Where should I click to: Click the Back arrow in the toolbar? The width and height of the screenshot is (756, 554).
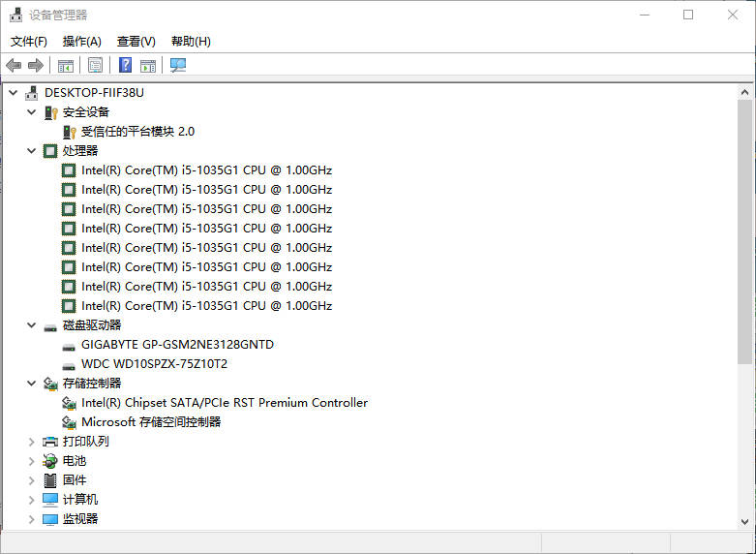coord(14,65)
